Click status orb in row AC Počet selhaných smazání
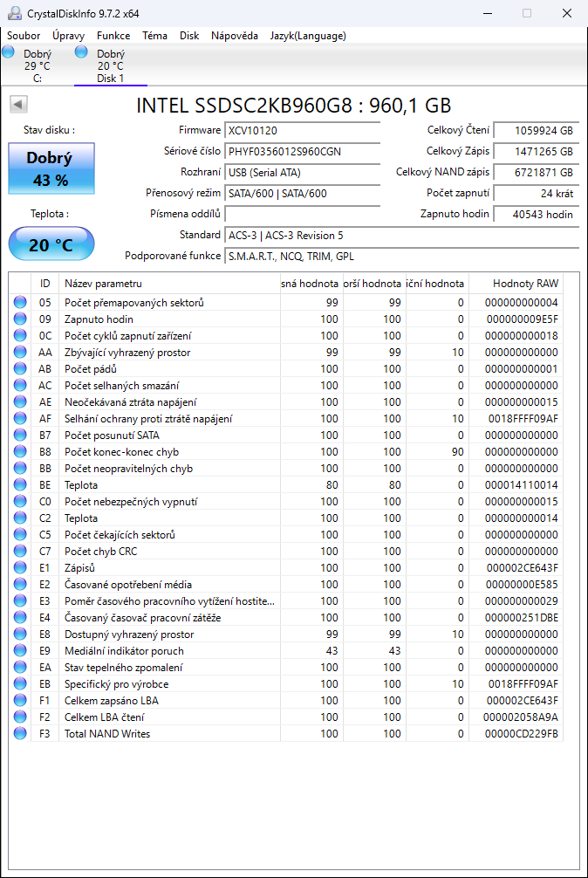 tap(20, 385)
